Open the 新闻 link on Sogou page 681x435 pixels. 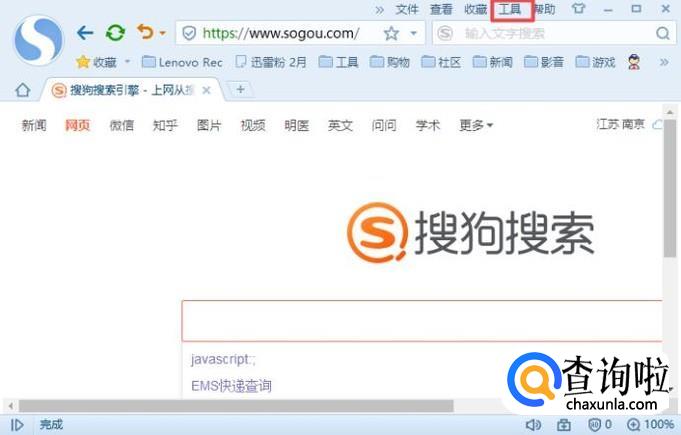coord(34,125)
